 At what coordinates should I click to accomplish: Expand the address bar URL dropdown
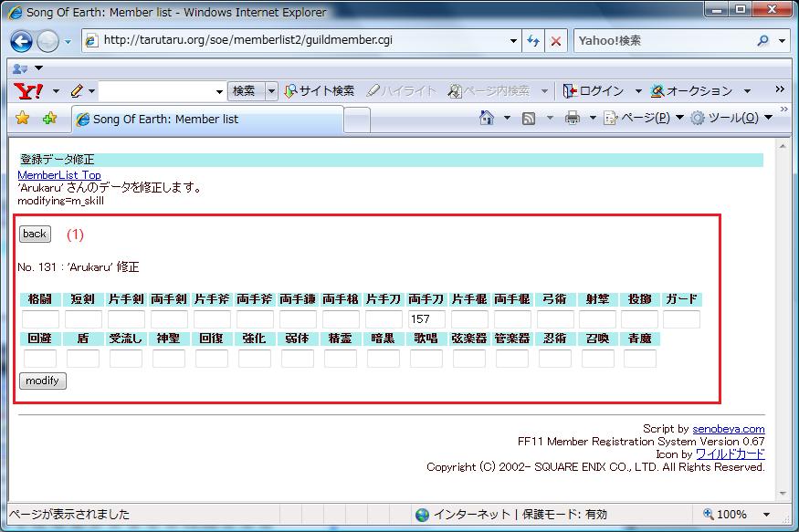513,41
